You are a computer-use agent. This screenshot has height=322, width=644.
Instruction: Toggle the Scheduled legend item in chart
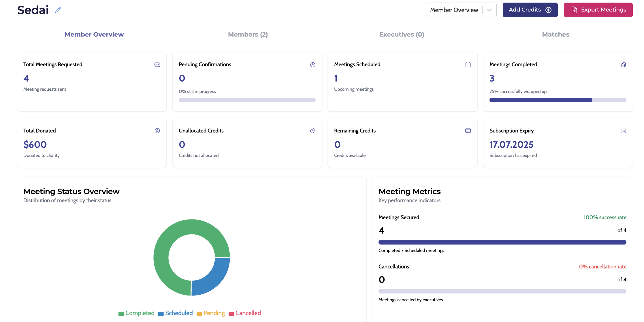(176, 313)
